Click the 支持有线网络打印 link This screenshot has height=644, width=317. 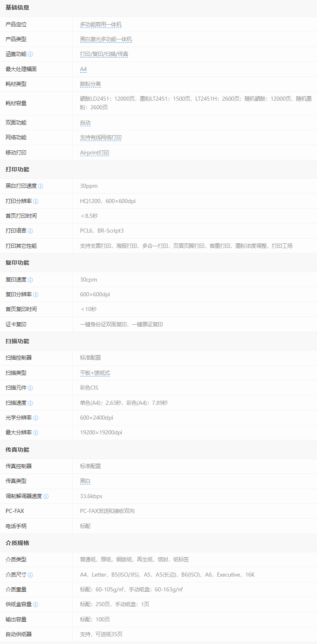pos(101,138)
